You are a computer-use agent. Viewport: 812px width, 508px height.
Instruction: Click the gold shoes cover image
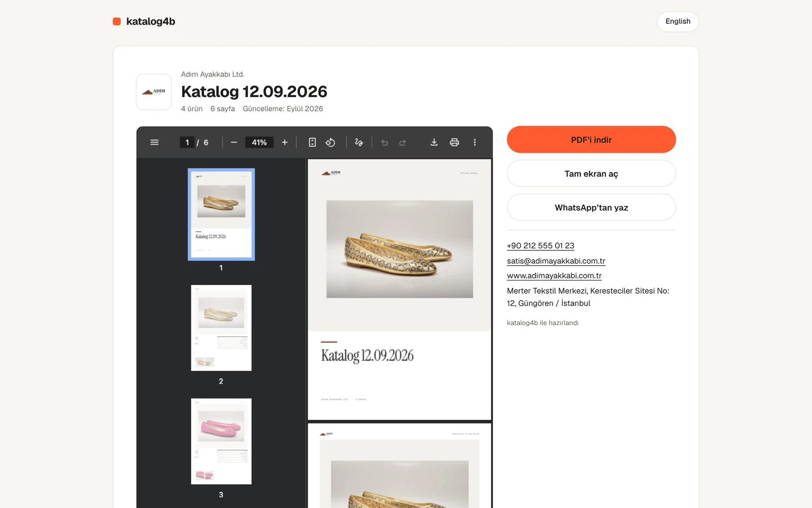(x=399, y=249)
